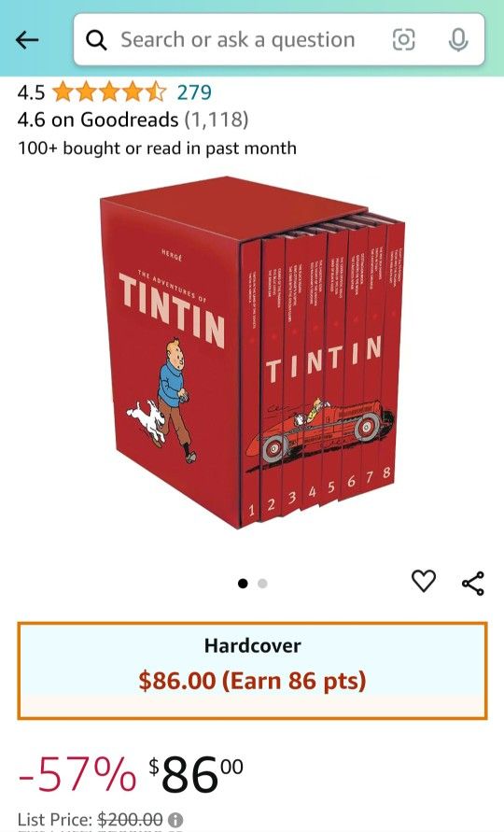The height and width of the screenshot is (832, 504).
Task: Expand the 4.5 rating breakdown
Action: point(32,92)
